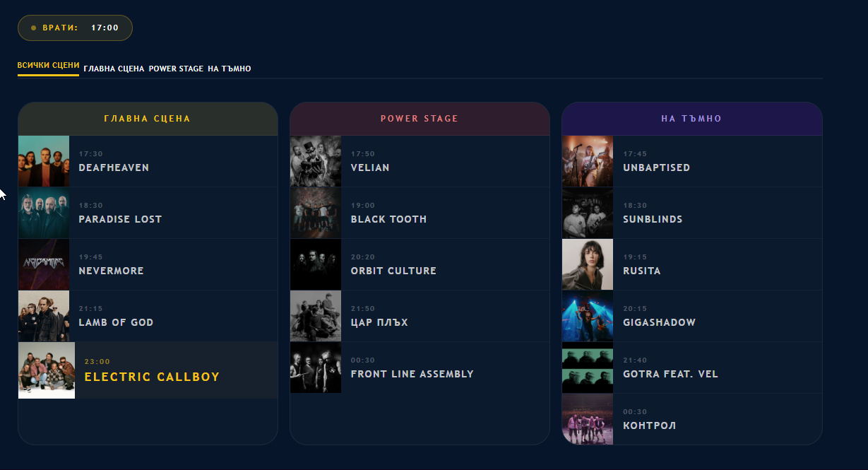Open the Electric Callboy band photo
868x470 pixels.
pos(47,370)
